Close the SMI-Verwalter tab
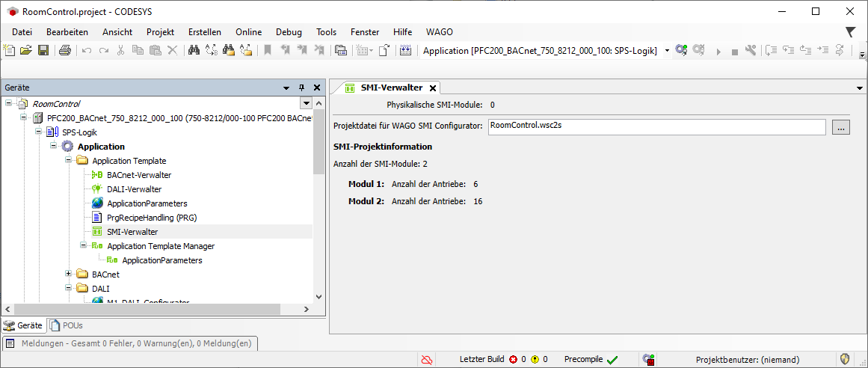Image resolution: width=868 pixels, height=368 pixels. click(x=433, y=88)
